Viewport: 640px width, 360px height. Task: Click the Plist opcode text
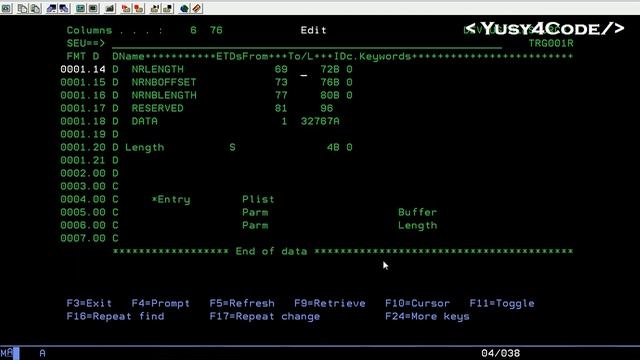258,200
